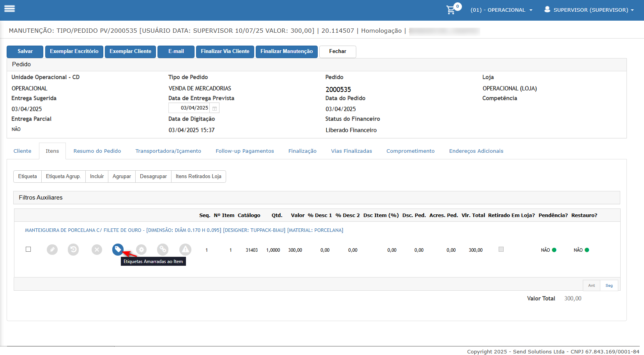Viewport: 644px width, 355px height.
Task: Click VENDA DE MERCADORIAS text
Action: [x=200, y=88]
